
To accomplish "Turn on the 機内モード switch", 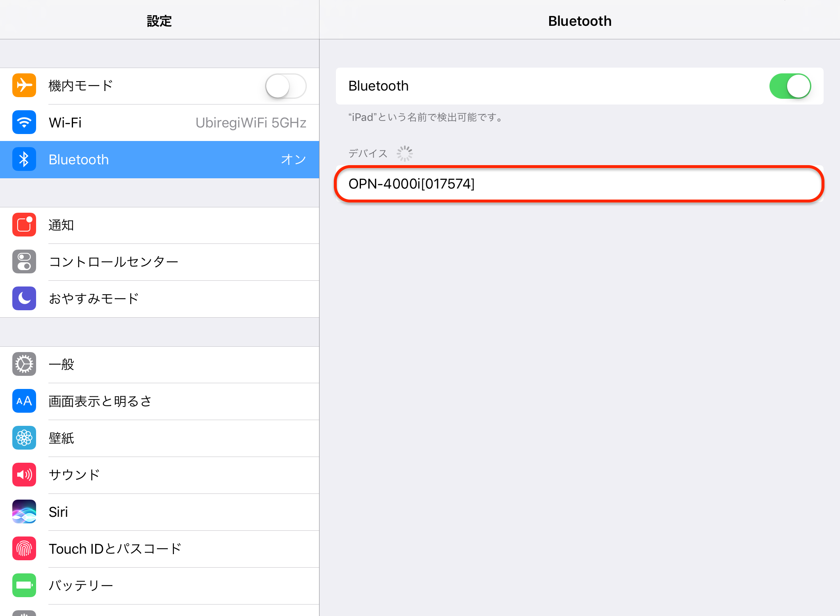I will point(286,86).
